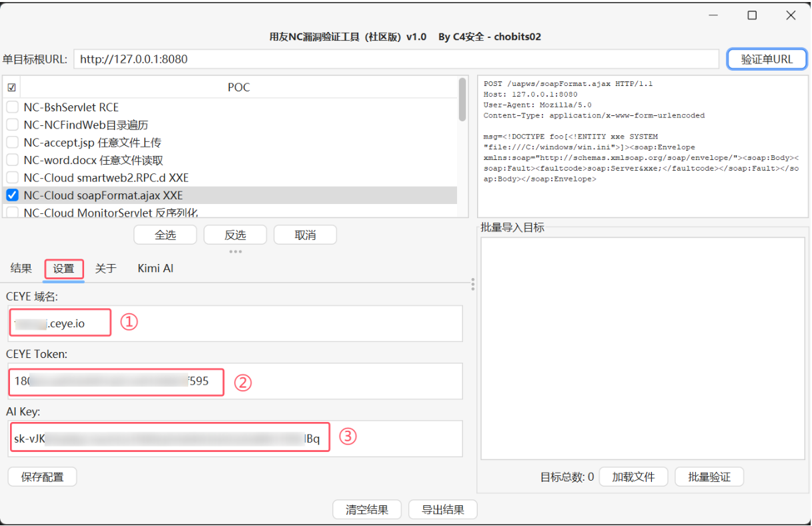Close the application window
This screenshot has width=812, height=526.
point(791,15)
